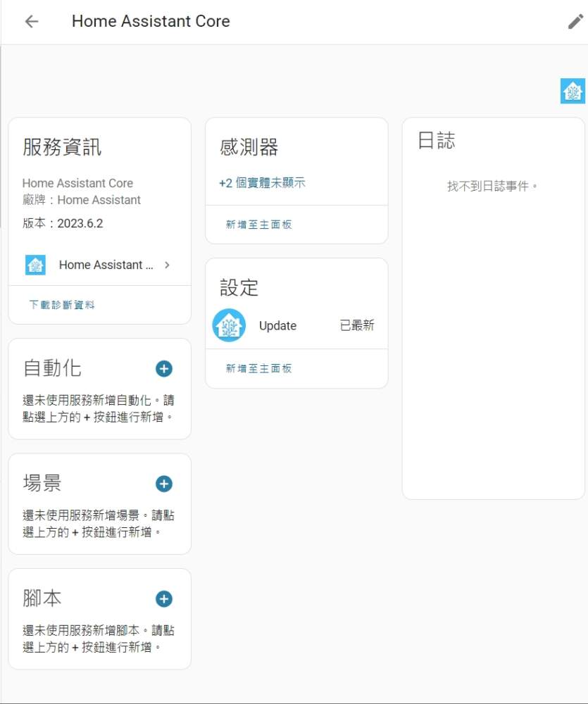The height and width of the screenshot is (704, 588).
Task: Expand the Home Assistant integration chevron arrow
Action: 167,265
